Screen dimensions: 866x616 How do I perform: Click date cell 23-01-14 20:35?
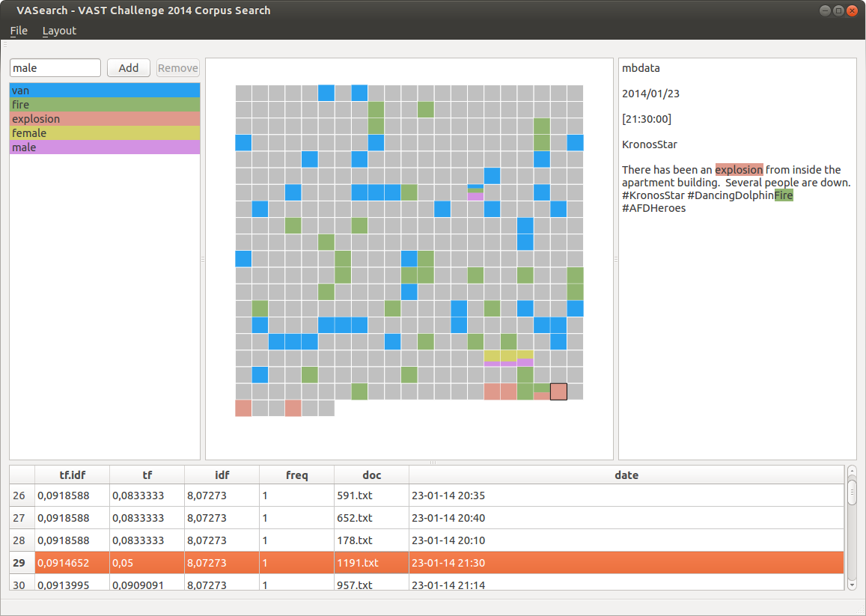[626, 495]
